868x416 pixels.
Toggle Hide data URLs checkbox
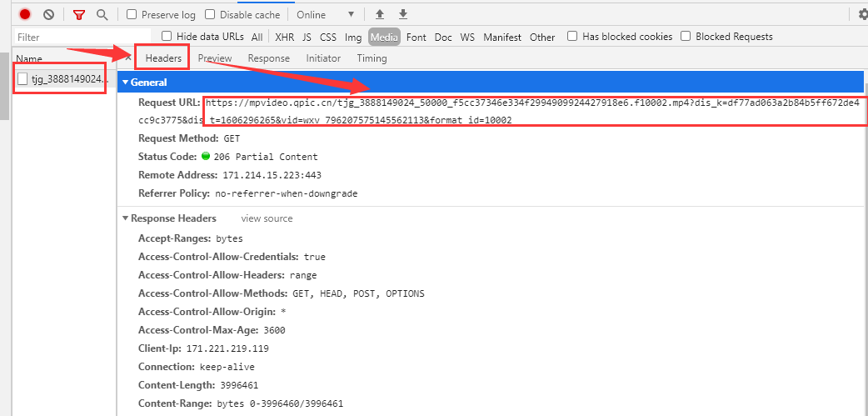[167, 36]
